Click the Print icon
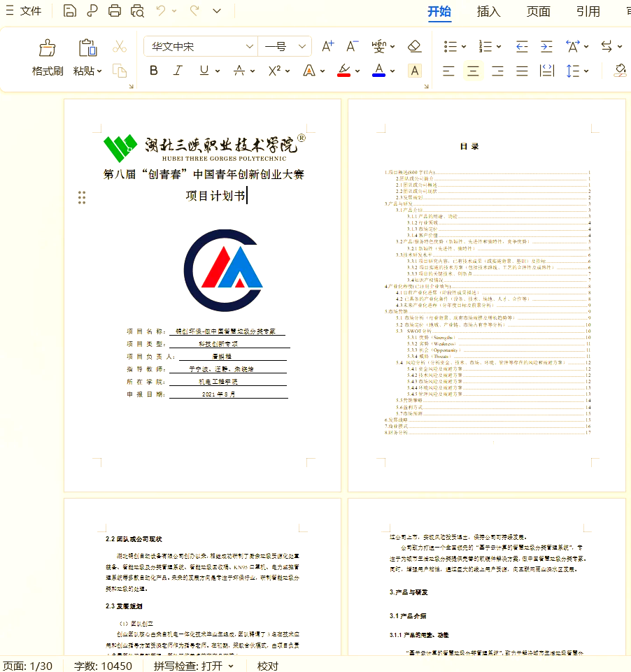This screenshot has height=672, width=631. pos(115,10)
